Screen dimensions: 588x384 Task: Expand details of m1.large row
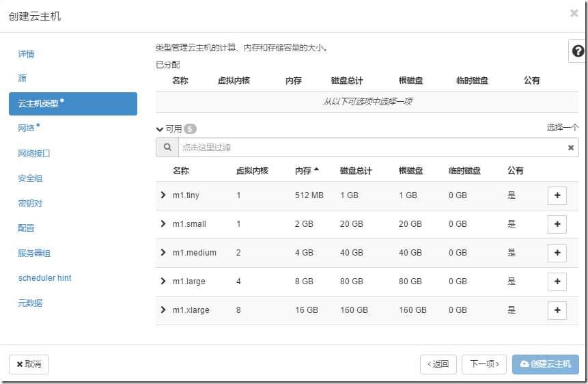click(x=163, y=281)
